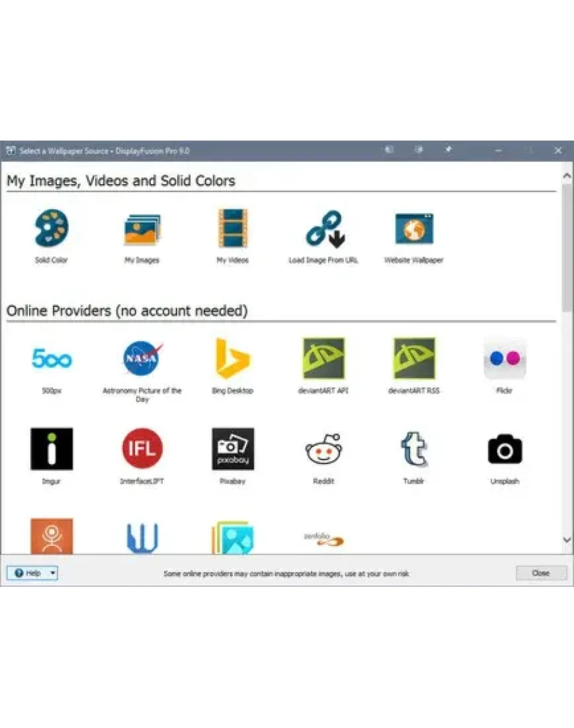Select the Solid Color wallpaper source
Viewport: 574px width, 728px height.
pyautogui.click(x=52, y=228)
